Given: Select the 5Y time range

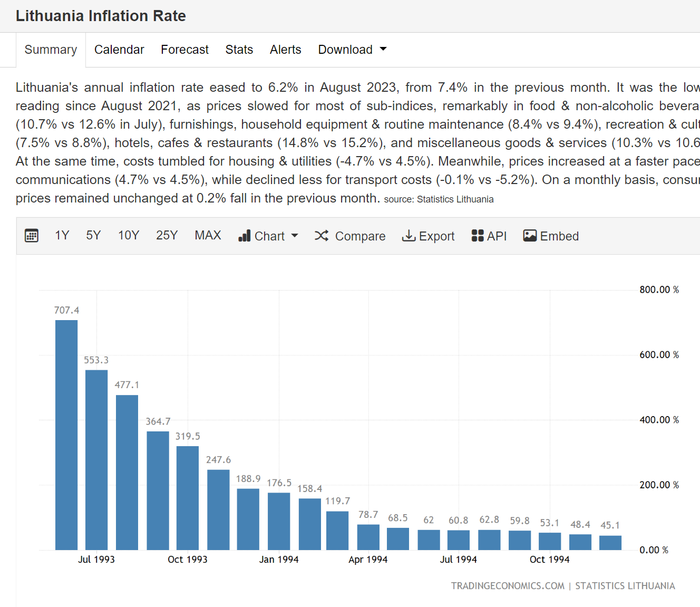Looking at the screenshot, I should coord(93,235).
